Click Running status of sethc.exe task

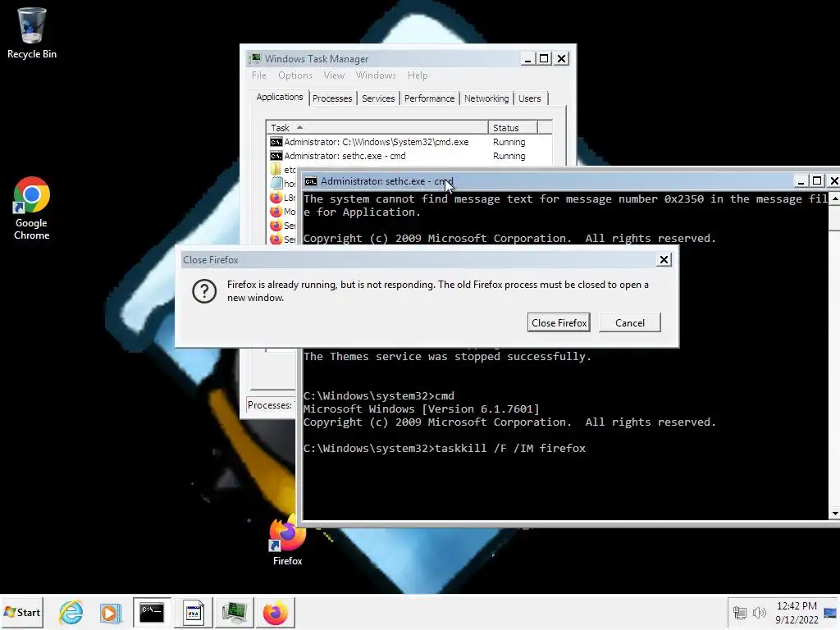pyautogui.click(x=509, y=156)
